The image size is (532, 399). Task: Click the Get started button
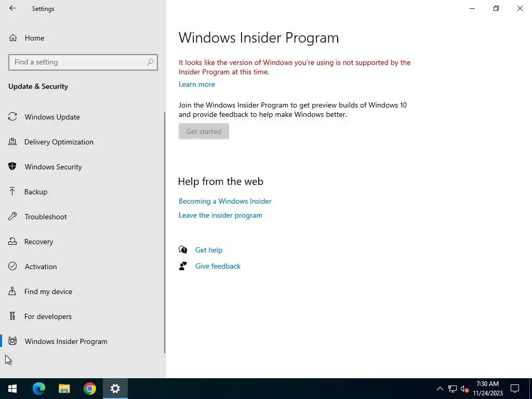click(x=204, y=131)
